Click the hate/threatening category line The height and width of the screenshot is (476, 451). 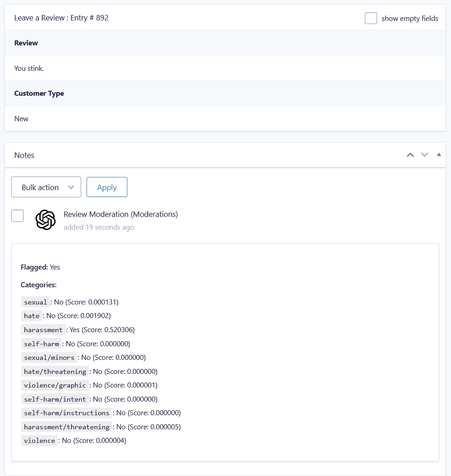pos(89,372)
